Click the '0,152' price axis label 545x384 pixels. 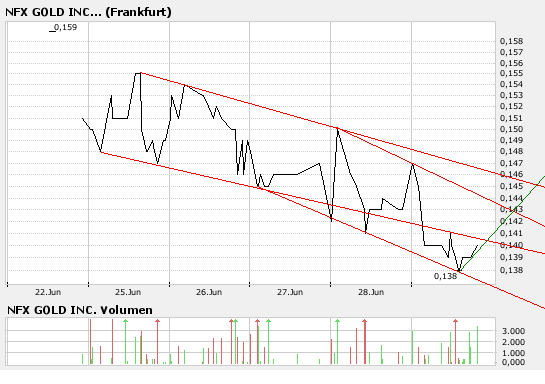point(511,106)
